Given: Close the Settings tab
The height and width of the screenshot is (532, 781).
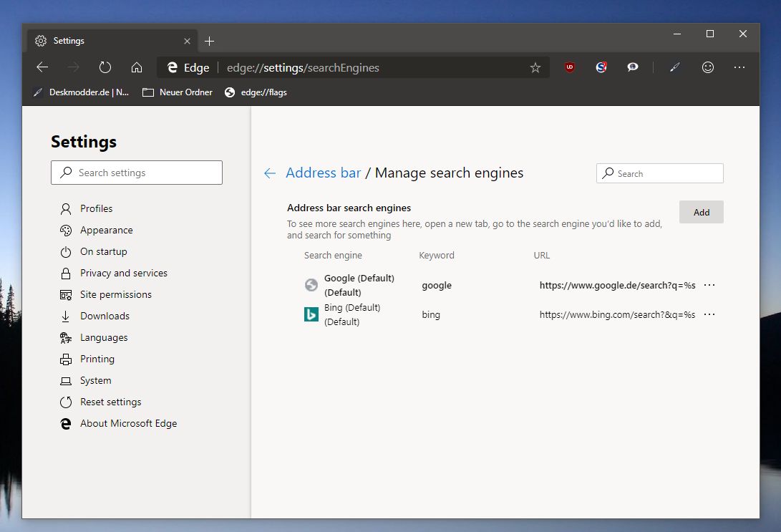Looking at the screenshot, I should (x=188, y=41).
